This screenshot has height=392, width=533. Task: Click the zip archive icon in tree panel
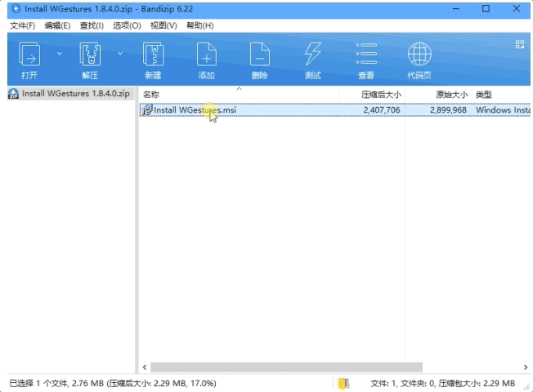[13, 94]
